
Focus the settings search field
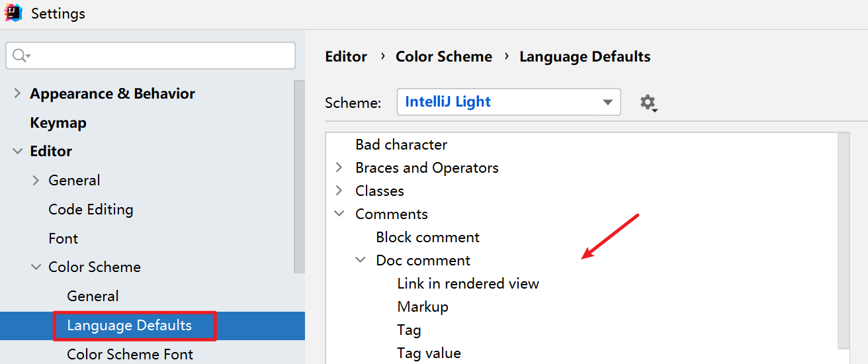(159, 56)
